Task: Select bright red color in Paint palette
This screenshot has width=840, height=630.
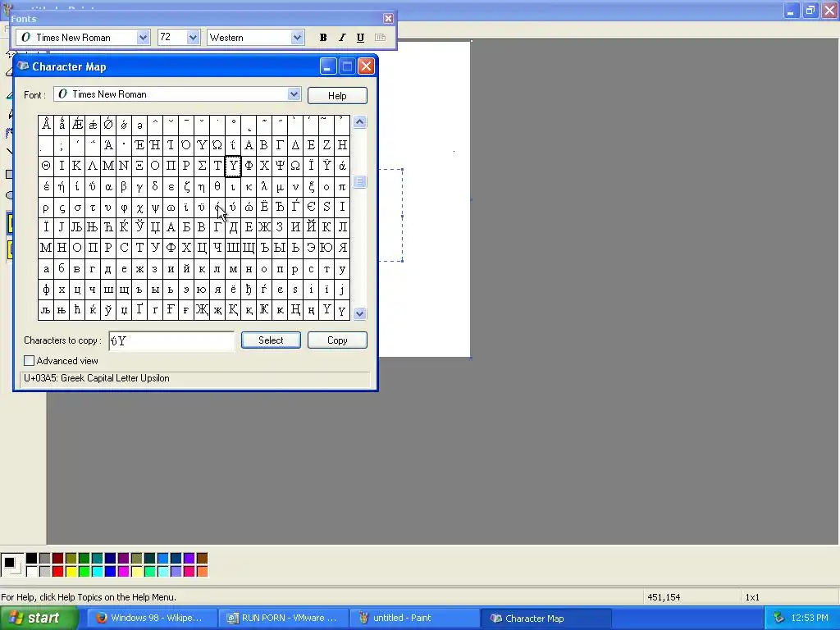Action: click(x=58, y=572)
